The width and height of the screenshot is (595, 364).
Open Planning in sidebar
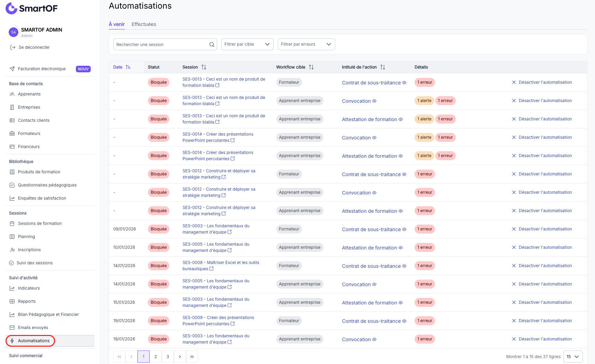point(26,237)
